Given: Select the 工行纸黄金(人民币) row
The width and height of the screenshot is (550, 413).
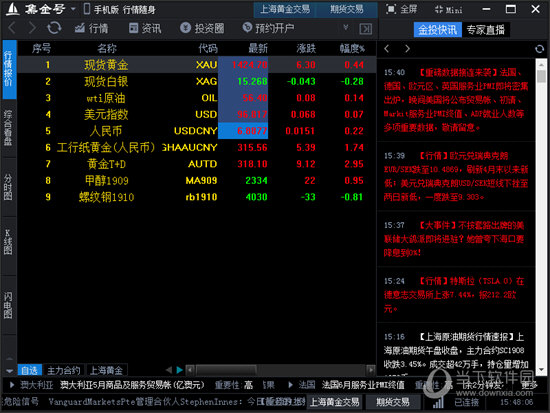Looking at the screenshot, I should [x=196, y=147].
